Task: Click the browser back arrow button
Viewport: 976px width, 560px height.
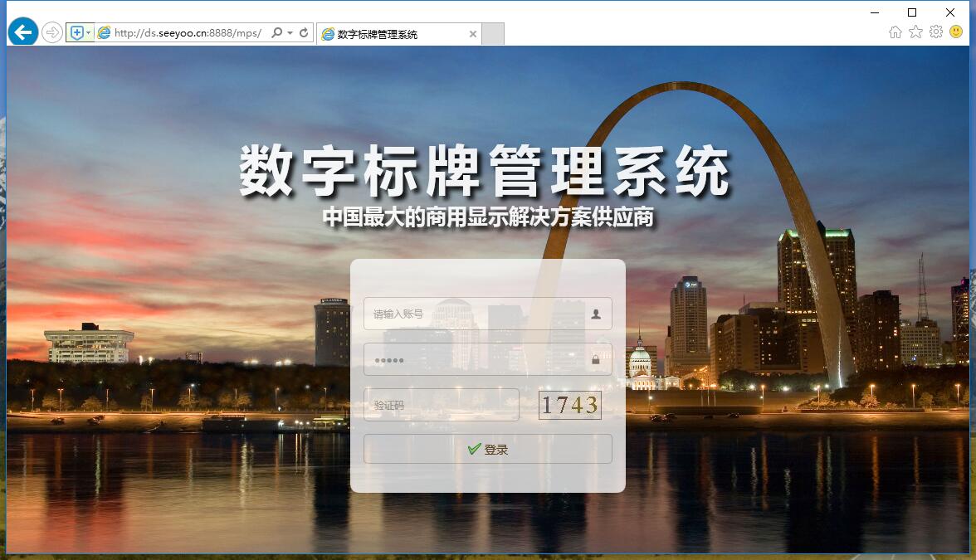Action: (x=23, y=32)
